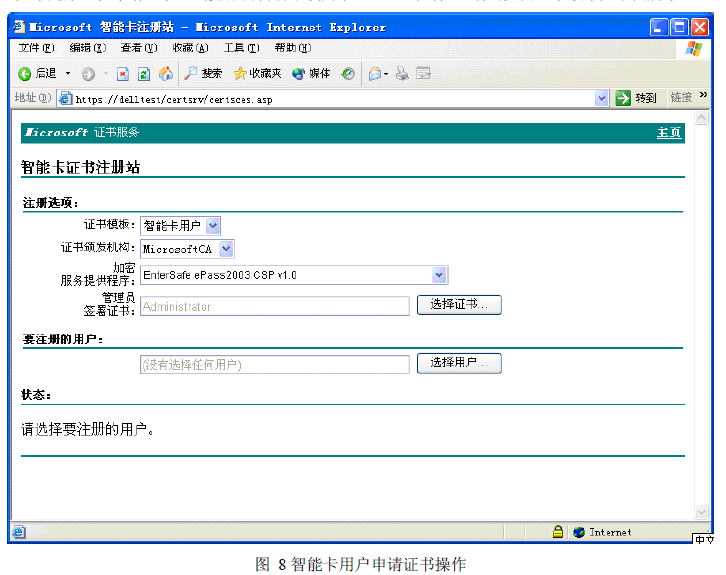This screenshot has width=726, height=575.
Task: Open the Favorites (收藏夹) star button
Action: pyautogui.click(x=257, y=73)
